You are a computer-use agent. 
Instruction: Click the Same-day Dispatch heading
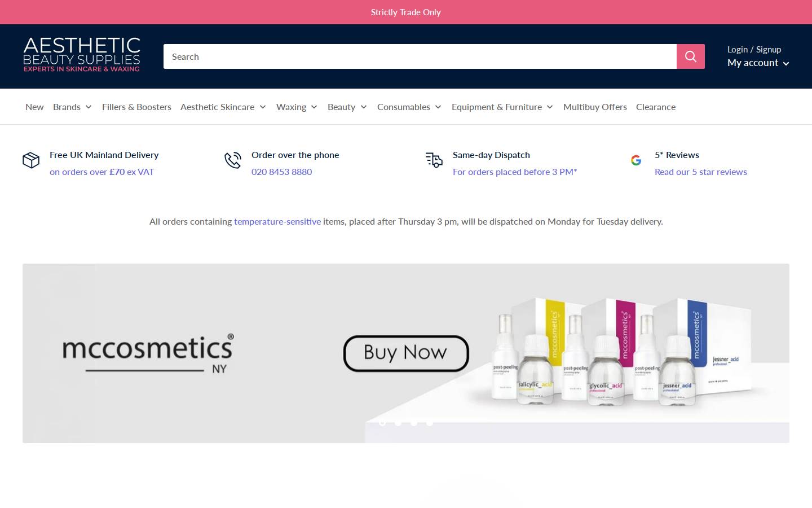coord(491,155)
